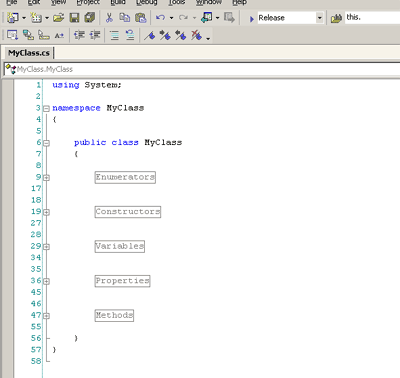
Task: Click the Save All icon
Action: click(x=89, y=18)
